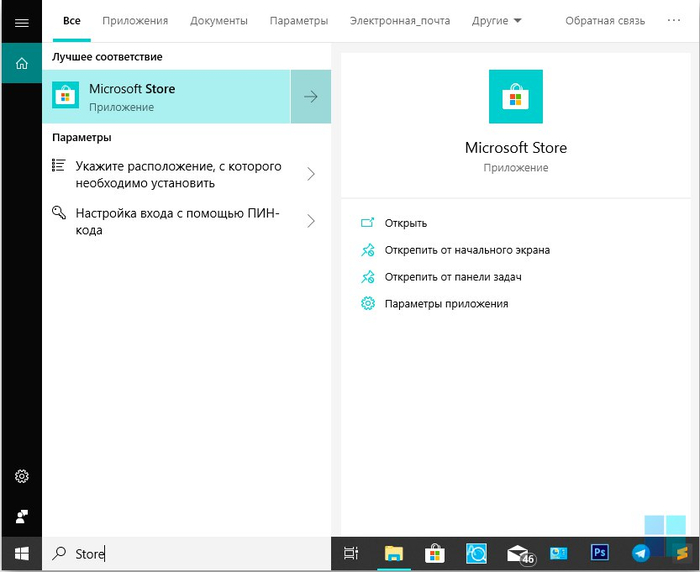
Task: Click the Home icon in left sidebar
Action: click(x=21, y=64)
